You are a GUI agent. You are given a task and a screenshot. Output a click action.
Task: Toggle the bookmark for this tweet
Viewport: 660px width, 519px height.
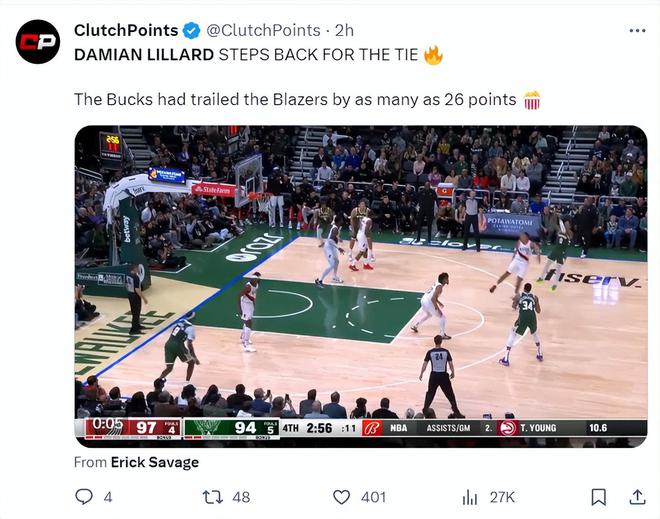(598, 496)
